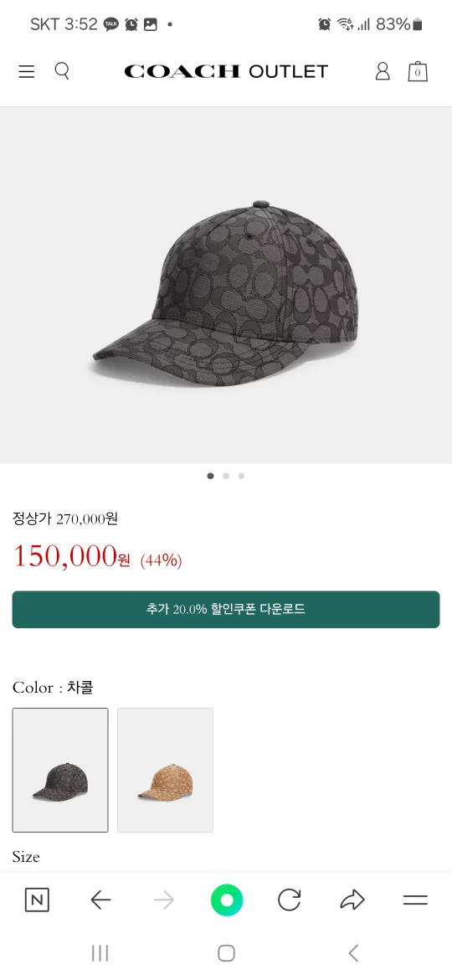This screenshot has width=452, height=980.
Task: Open the browser bottom-bar menu lines
Action: [415, 900]
